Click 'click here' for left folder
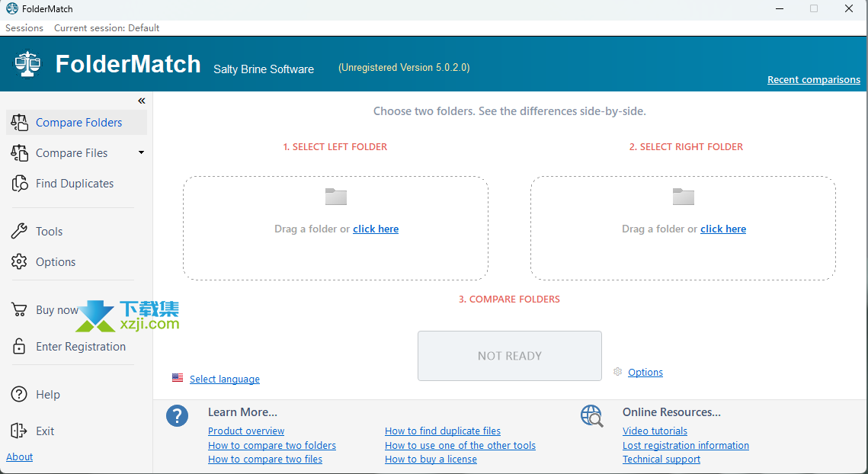Image resolution: width=868 pixels, height=474 pixels. click(x=376, y=229)
